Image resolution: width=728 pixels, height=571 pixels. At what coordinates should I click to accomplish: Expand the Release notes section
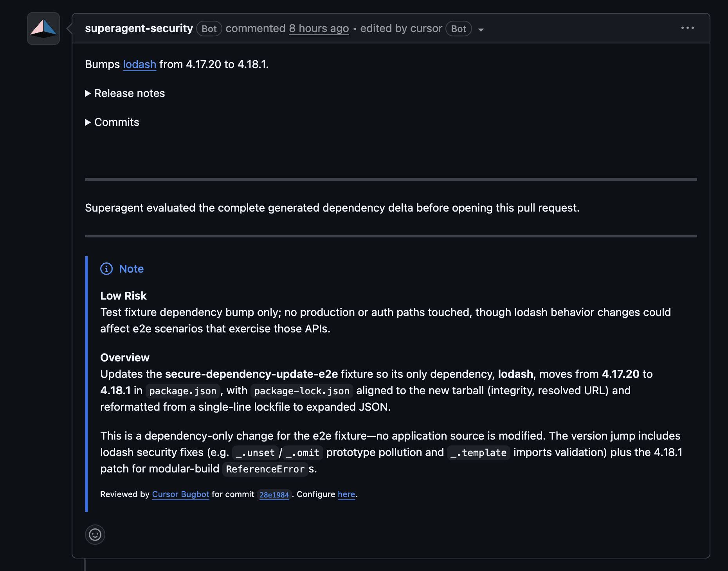click(125, 93)
